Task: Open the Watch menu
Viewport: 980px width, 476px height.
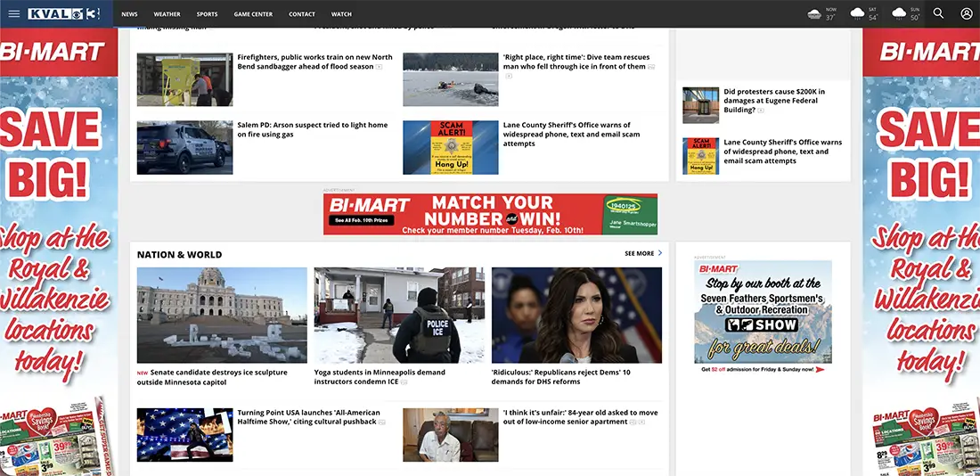Action: click(341, 13)
